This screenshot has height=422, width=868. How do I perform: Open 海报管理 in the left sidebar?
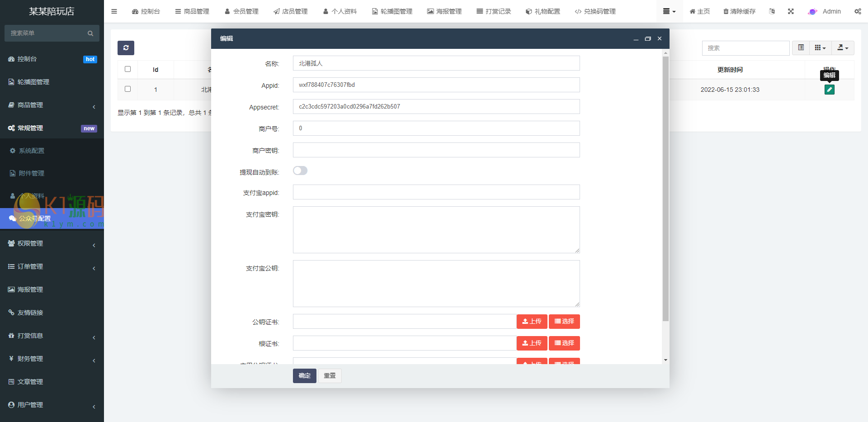[x=52, y=289]
